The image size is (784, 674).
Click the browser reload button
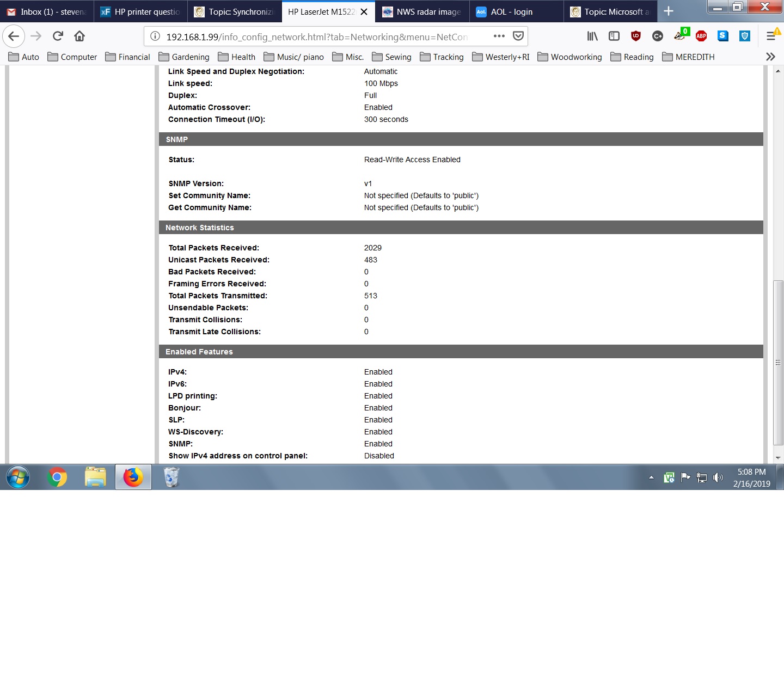point(58,36)
